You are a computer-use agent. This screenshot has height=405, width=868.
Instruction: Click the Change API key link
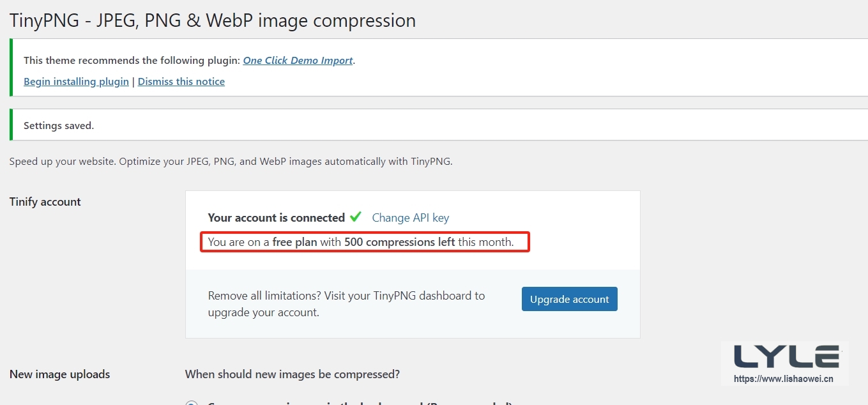tap(410, 218)
